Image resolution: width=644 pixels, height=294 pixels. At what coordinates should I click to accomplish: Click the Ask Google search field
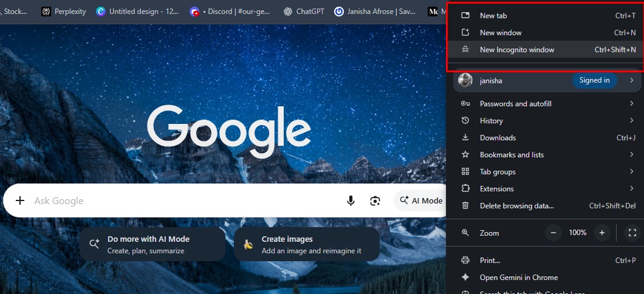tap(185, 201)
